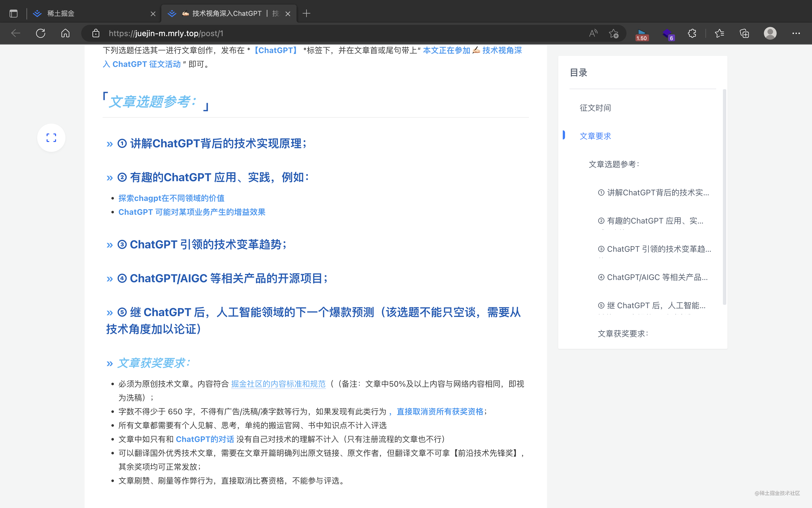
Task: Open 本文正在参加 技术视角深入 ChatGPT 征文活动 link
Action: coord(472,51)
